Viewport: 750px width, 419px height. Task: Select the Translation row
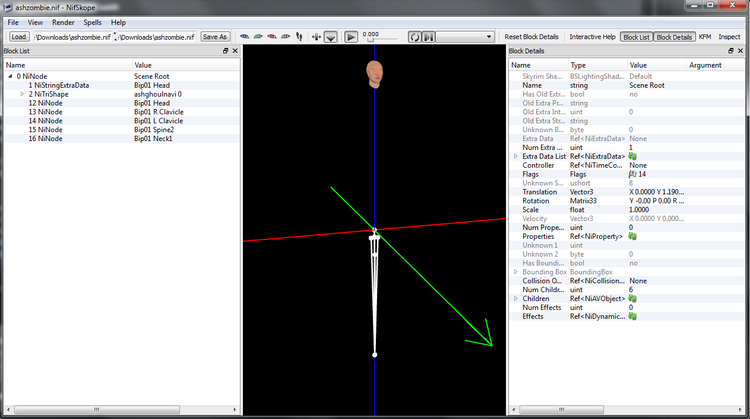pos(626,192)
